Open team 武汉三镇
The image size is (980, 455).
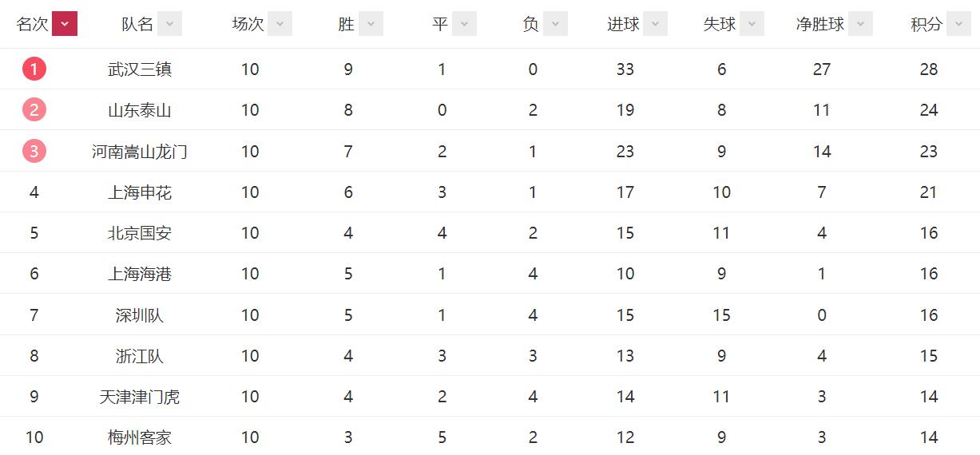(140, 69)
